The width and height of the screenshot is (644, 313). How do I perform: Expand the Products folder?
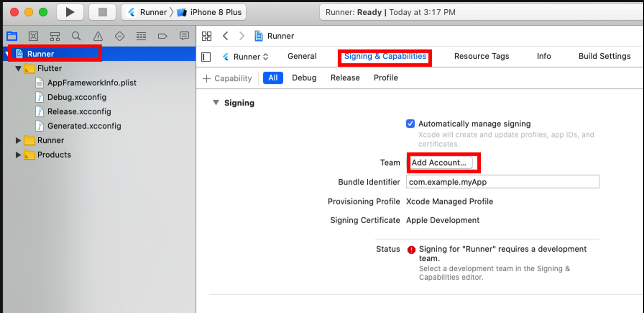pos(18,155)
